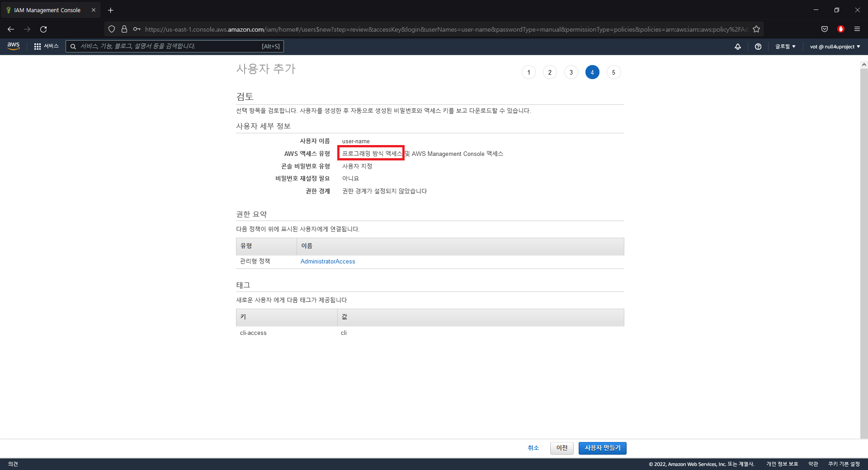The width and height of the screenshot is (868, 470).
Task: Click the 아니요 password reset value
Action: point(350,179)
